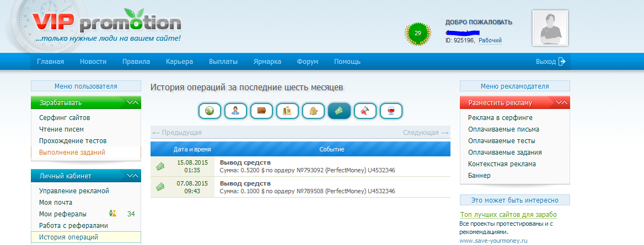
Task: Collapse the Зарабатывать menu section
Action: pyautogui.click(x=133, y=102)
